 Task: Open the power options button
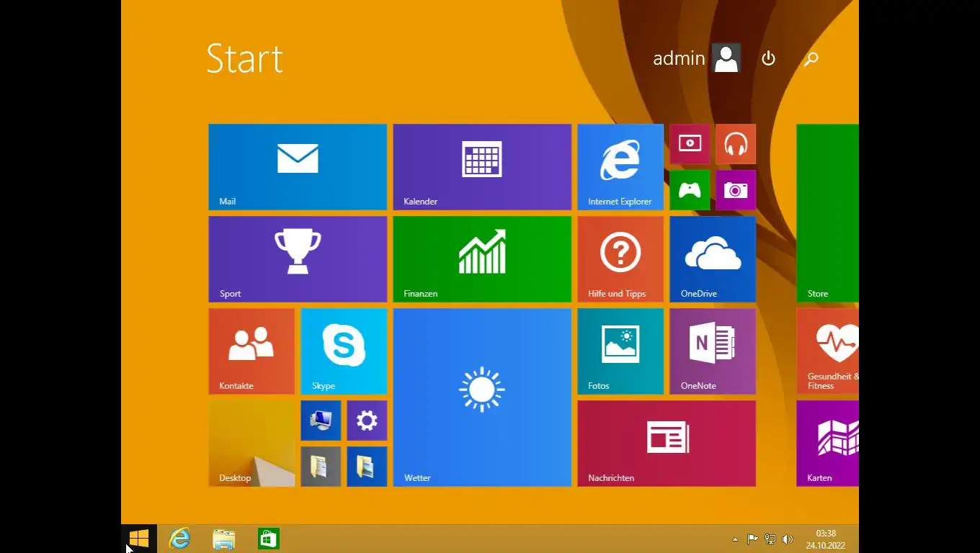click(769, 58)
